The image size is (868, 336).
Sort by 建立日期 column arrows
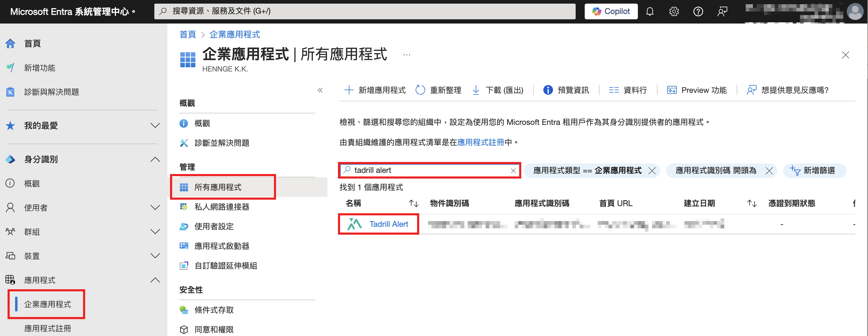[x=751, y=203]
